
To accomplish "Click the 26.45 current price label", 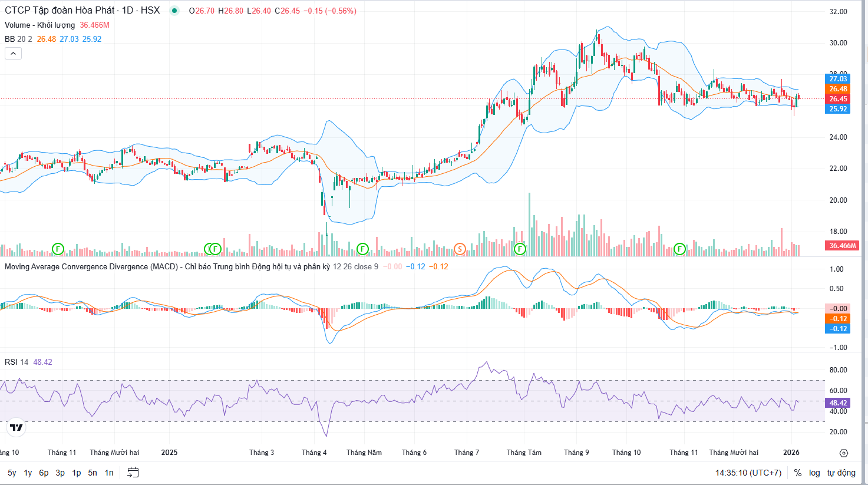I will point(838,99).
